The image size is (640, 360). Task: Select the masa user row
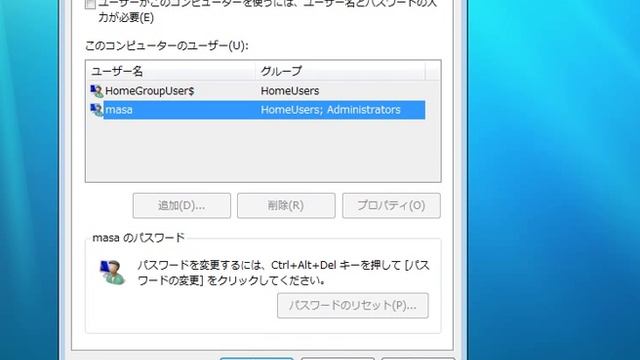[257, 110]
